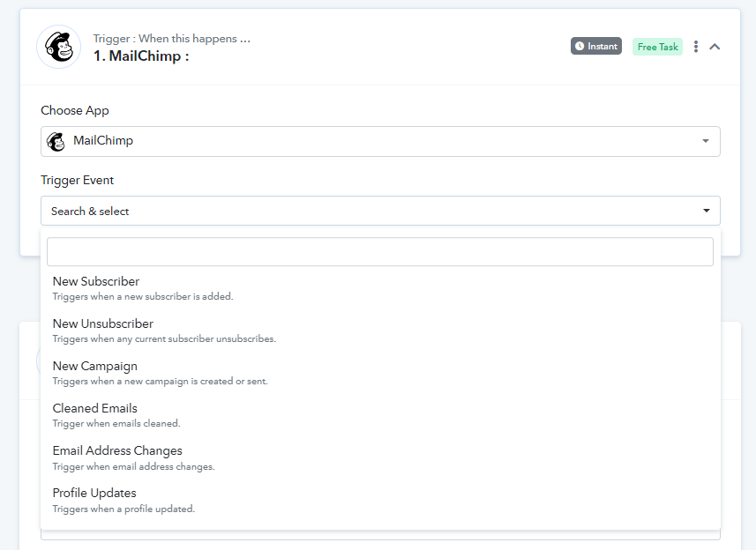Close the Trigger Event dropdown using its caret

(706, 212)
